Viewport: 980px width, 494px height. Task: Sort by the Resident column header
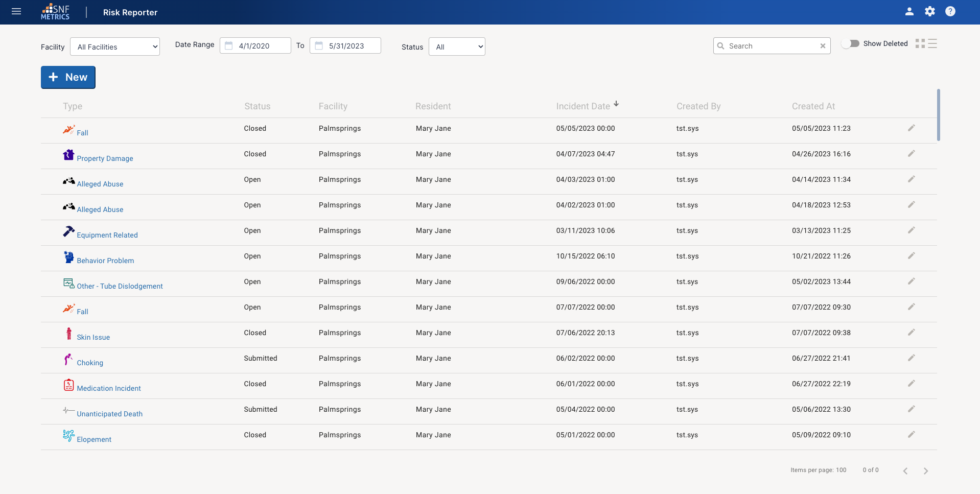[x=433, y=106]
